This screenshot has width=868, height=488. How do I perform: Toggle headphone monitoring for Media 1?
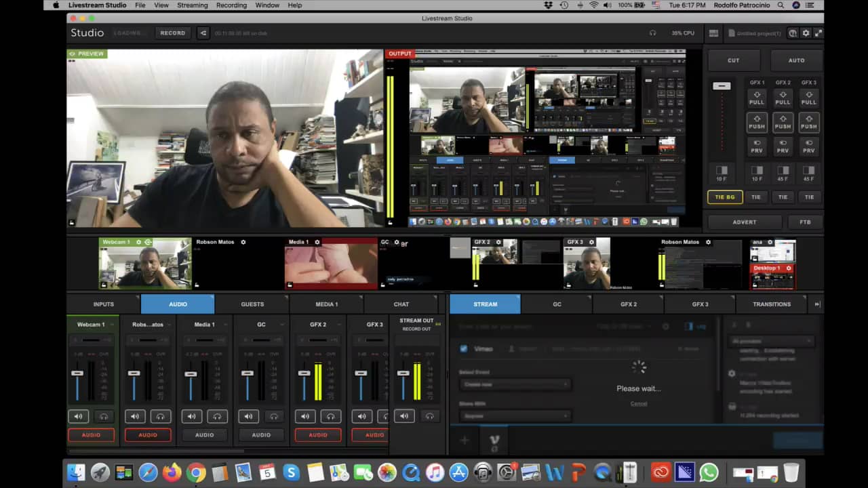(x=217, y=416)
